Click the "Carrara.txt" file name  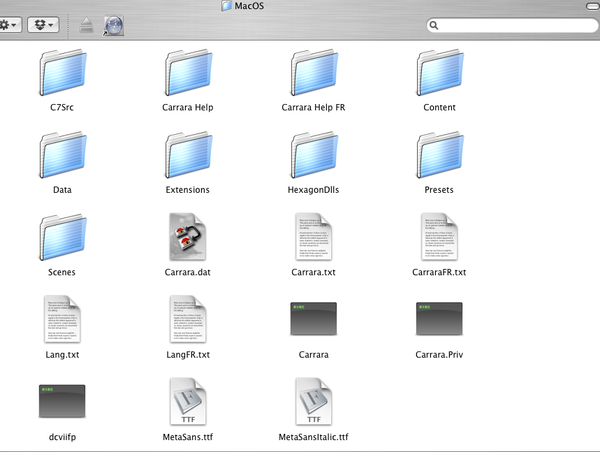tap(313, 272)
